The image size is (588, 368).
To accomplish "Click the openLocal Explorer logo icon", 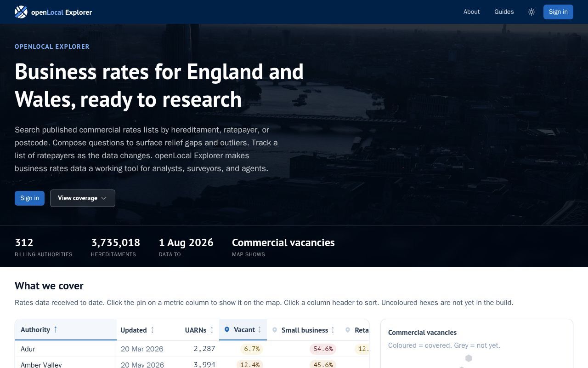I will [x=21, y=12].
